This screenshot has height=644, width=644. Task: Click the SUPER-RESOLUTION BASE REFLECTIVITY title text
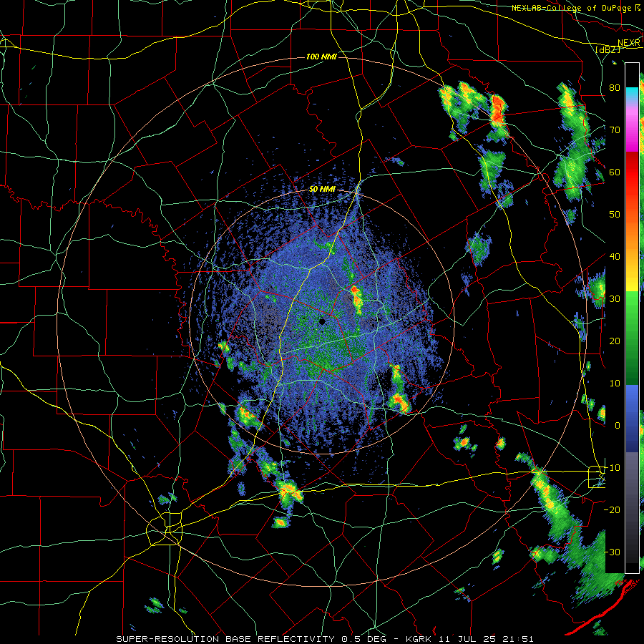click(x=225, y=639)
